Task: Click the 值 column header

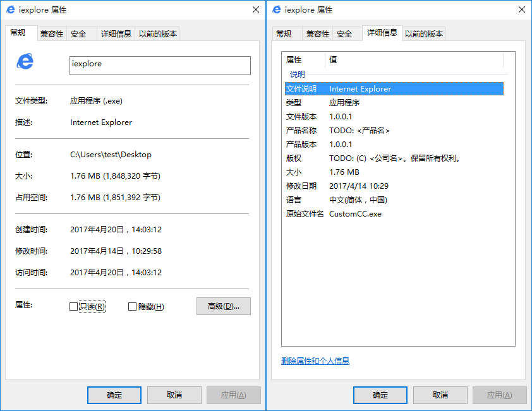Action: click(414, 60)
